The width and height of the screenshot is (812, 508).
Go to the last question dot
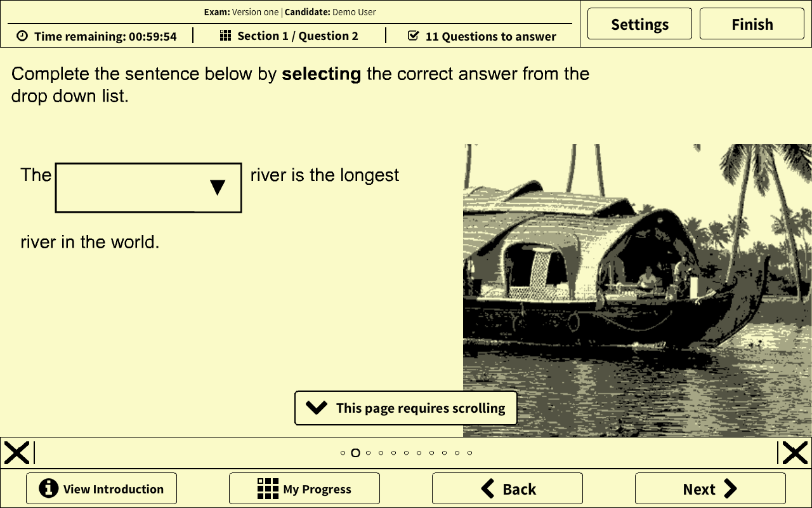pos(469,453)
